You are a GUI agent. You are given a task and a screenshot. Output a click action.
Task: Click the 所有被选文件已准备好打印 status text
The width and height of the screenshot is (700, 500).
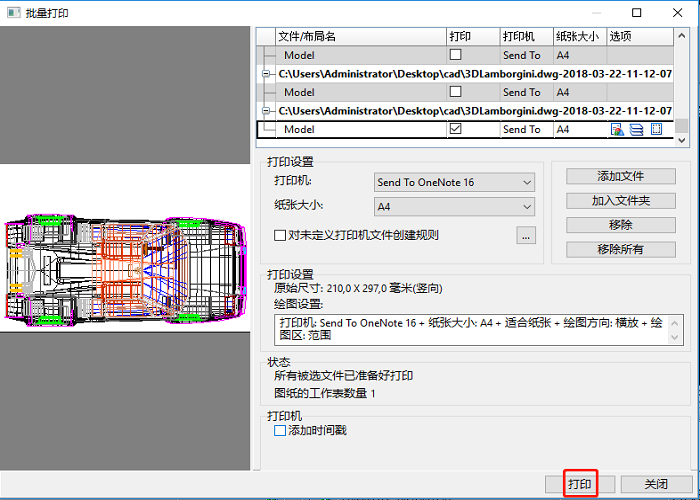343,375
